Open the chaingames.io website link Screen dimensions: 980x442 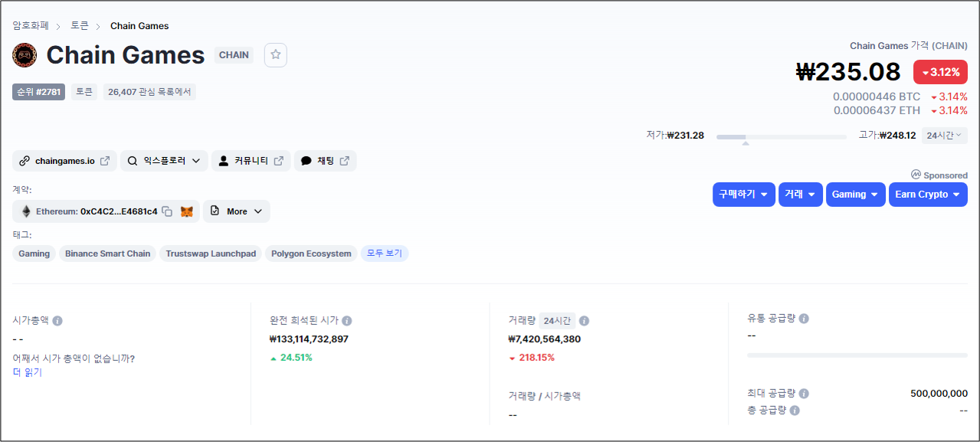(65, 161)
